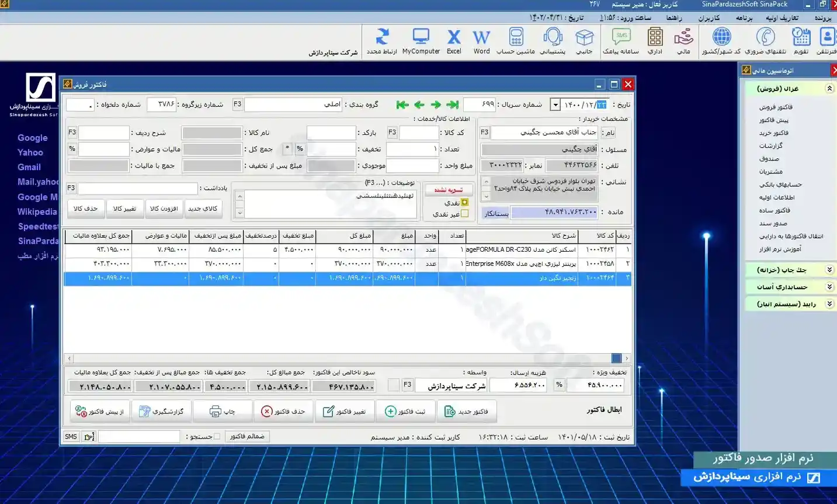This screenshot has width=837, height=504.
Task: Expand the حسابداری آسان section
Action: [829, 287]
